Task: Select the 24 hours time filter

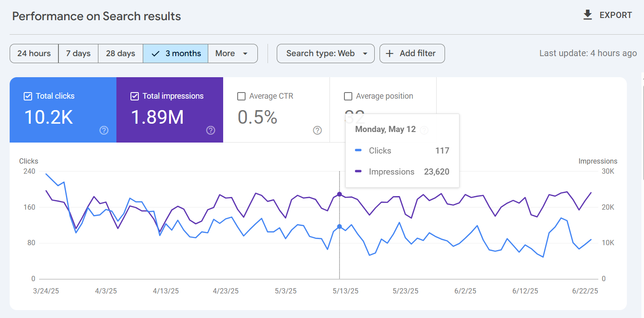Action: click(34, 53)
